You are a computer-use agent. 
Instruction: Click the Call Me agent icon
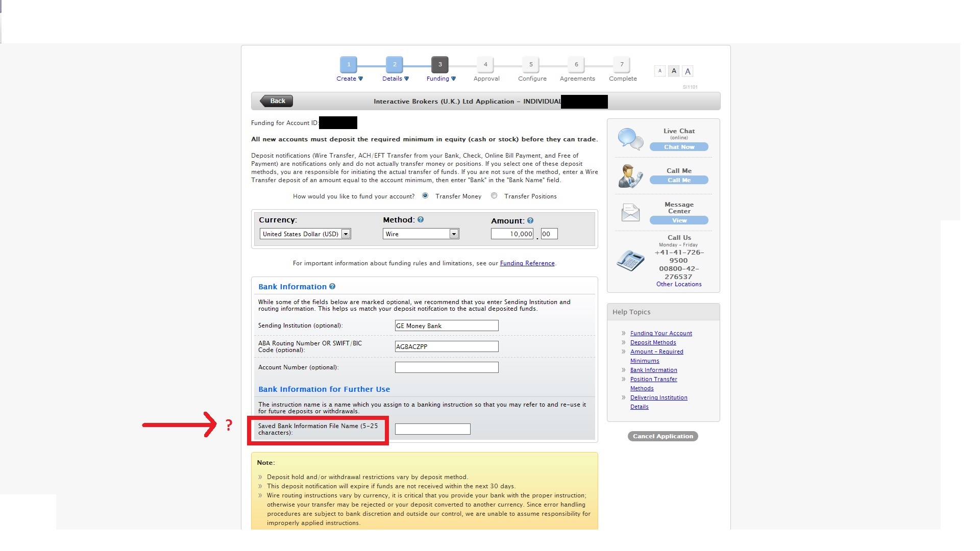click(x=630, y=176)
